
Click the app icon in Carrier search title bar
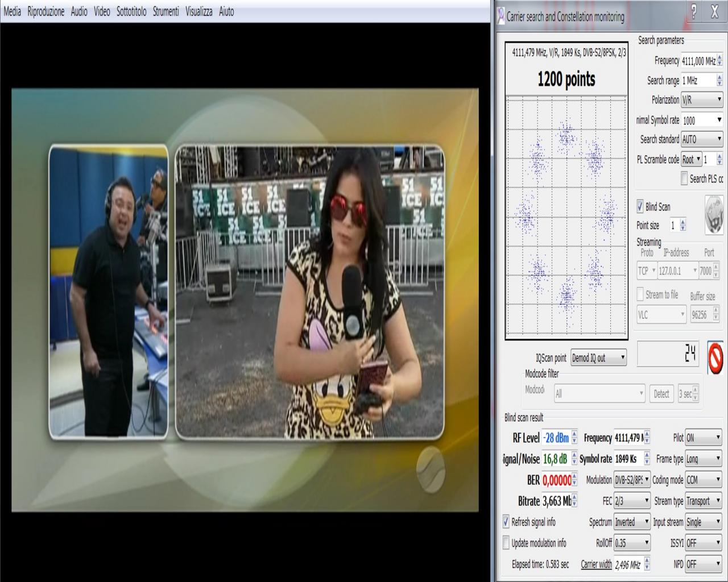500,16
